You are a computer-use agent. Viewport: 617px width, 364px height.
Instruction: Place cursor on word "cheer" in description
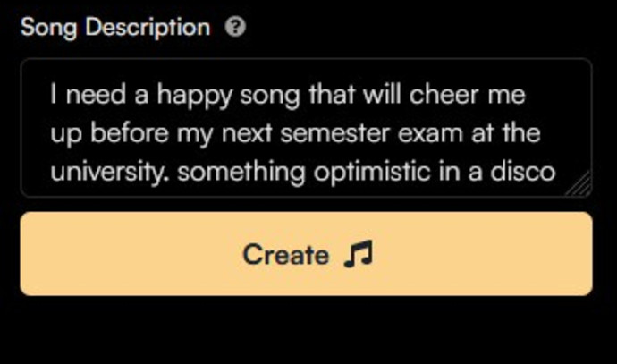pyautogui.click(x=444, y=95)
